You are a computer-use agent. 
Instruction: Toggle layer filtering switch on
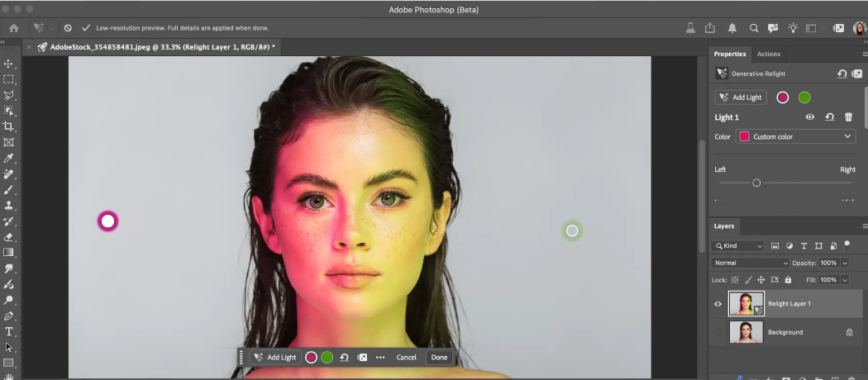[x=847, y=245]
